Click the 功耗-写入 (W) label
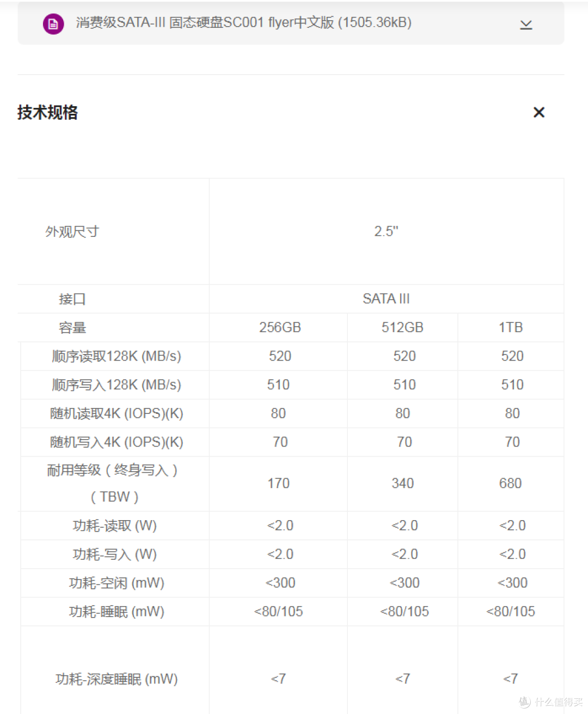This screenshot has width=588, height=714. click(x=115, y=554)
